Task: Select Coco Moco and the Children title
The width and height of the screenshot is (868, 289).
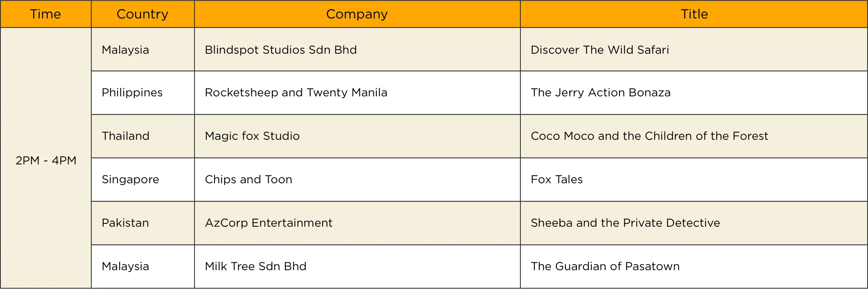Action: click(x=649, y=136)
